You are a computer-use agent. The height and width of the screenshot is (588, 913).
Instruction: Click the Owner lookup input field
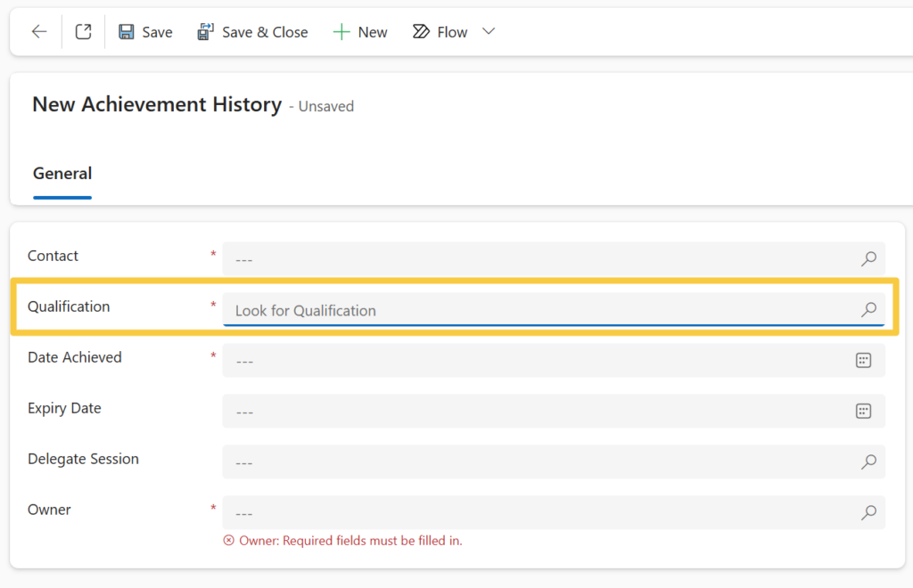[x=535, y=512]
